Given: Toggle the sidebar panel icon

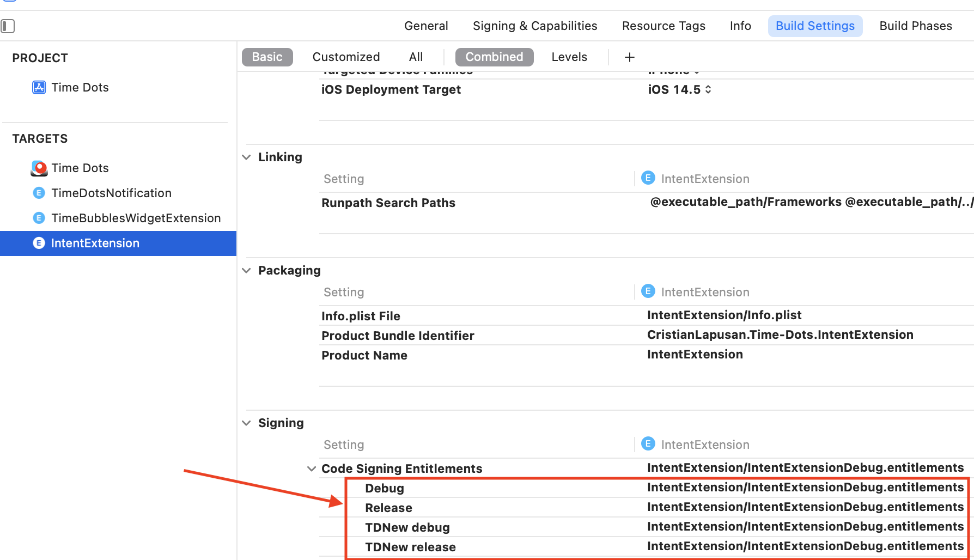Looking at the screenshot, I should [x=8, y=26].
